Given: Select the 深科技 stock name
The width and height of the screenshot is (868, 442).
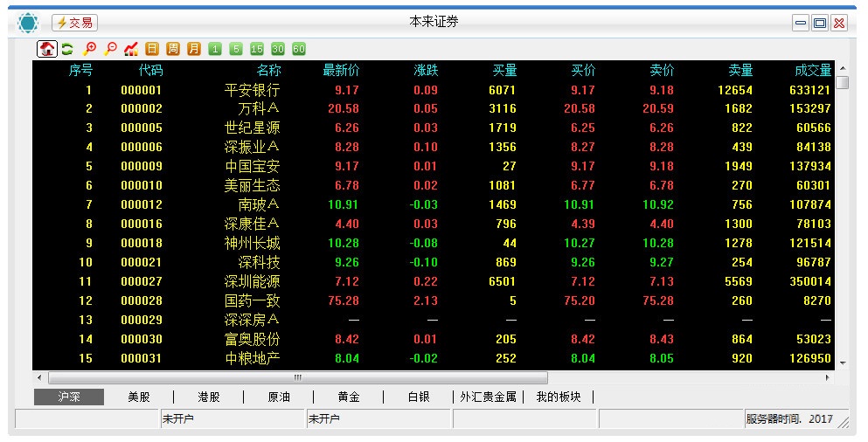Looking at the screenshot, I should click(x=259, y=262).
